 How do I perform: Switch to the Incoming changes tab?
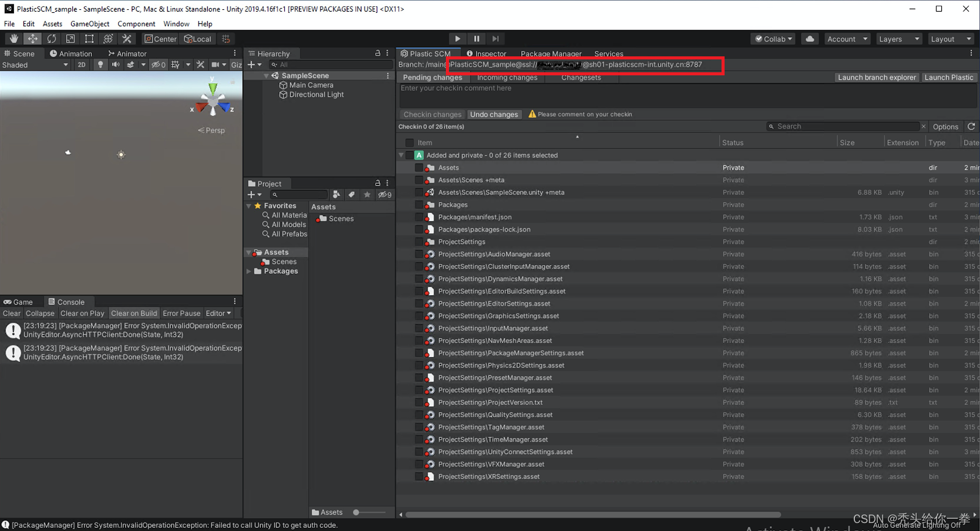(x=507, y=78)
